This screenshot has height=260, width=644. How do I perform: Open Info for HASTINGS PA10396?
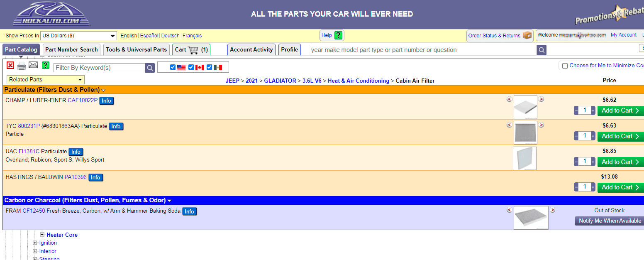96,178
